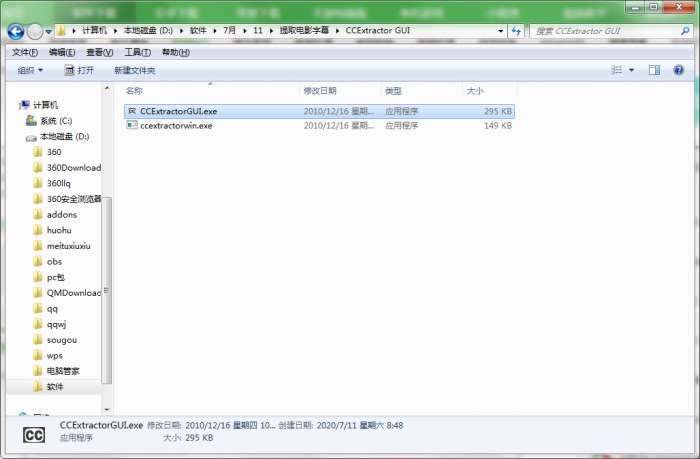Open the 360Download folder in tree
Image resolution: width=700 pixels, height=459 pixels.
click(74, 167)
